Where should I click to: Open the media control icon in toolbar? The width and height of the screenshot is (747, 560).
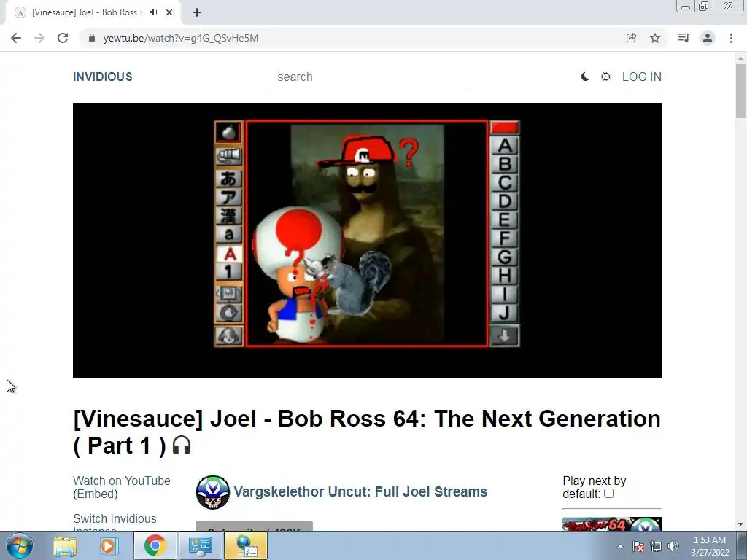[684, 38]
